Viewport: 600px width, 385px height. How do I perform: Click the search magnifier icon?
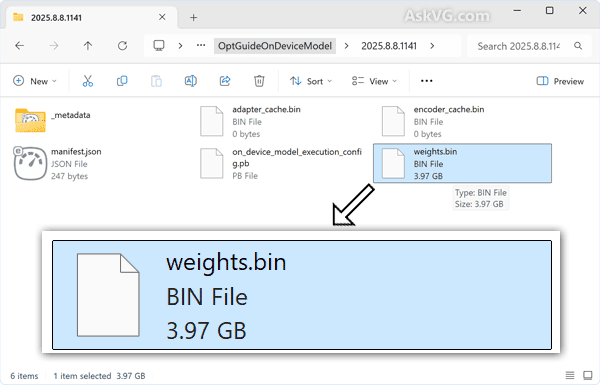tap(578, 46)
